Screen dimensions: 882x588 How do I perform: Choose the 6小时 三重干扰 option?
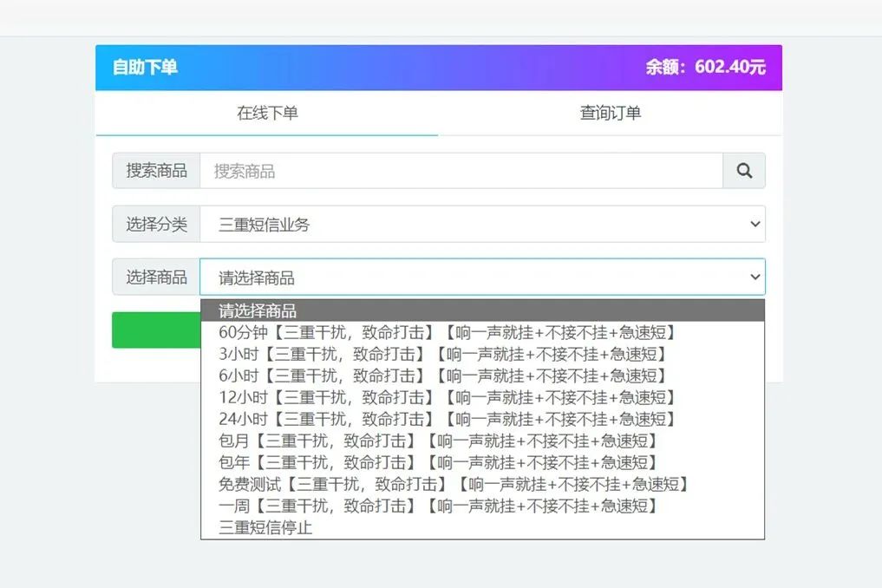pos(482,376)
